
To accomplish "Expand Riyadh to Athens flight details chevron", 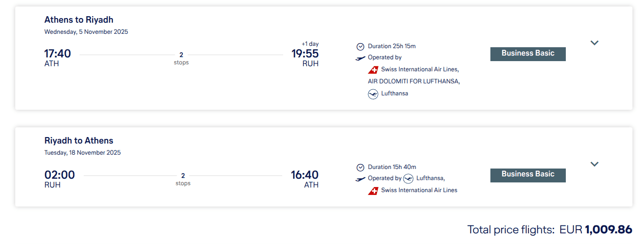I will coord(594,164).
